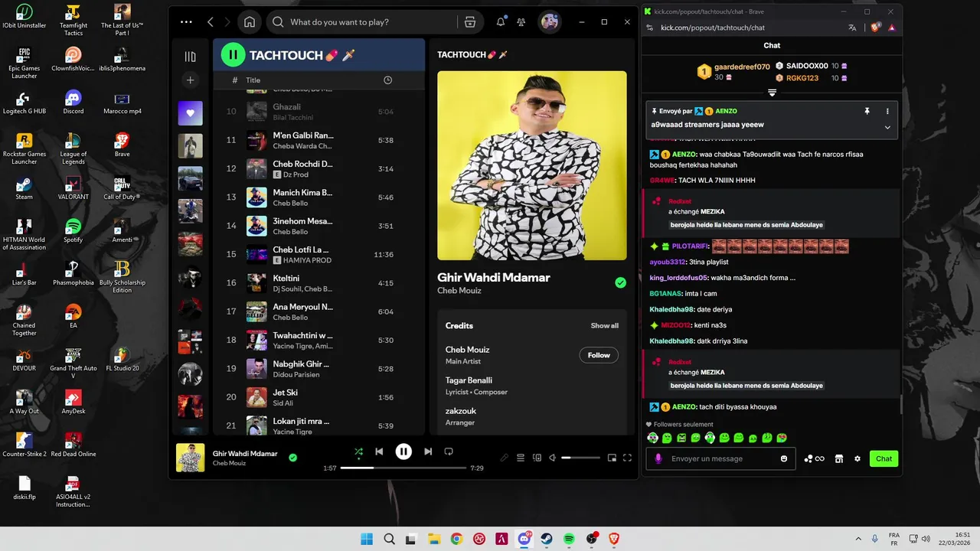
Task: Open the play Queue
Action: pos(521,458)
